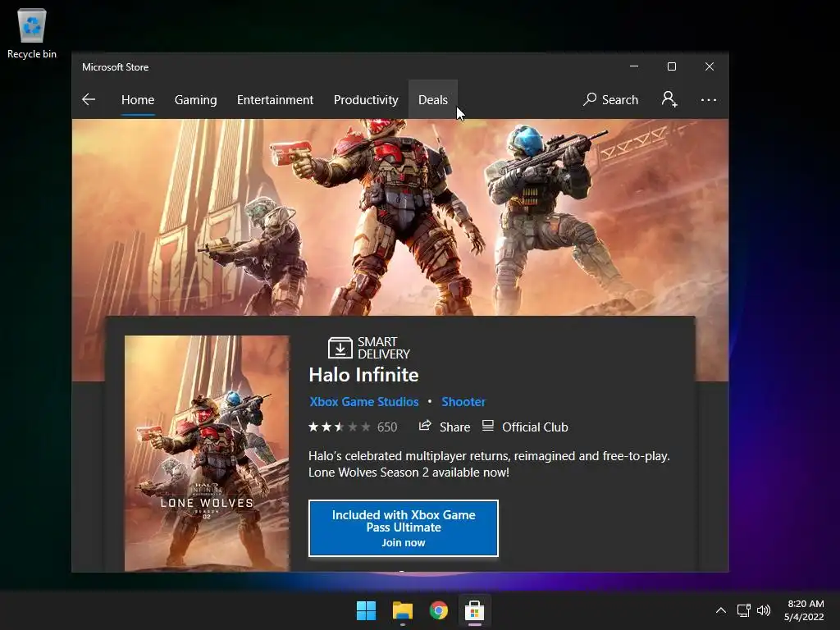Viewport: 840px width, 630px height.
Task: Click Included with Xbox Game Pass Ultimate button
Action: pos(404,528)
